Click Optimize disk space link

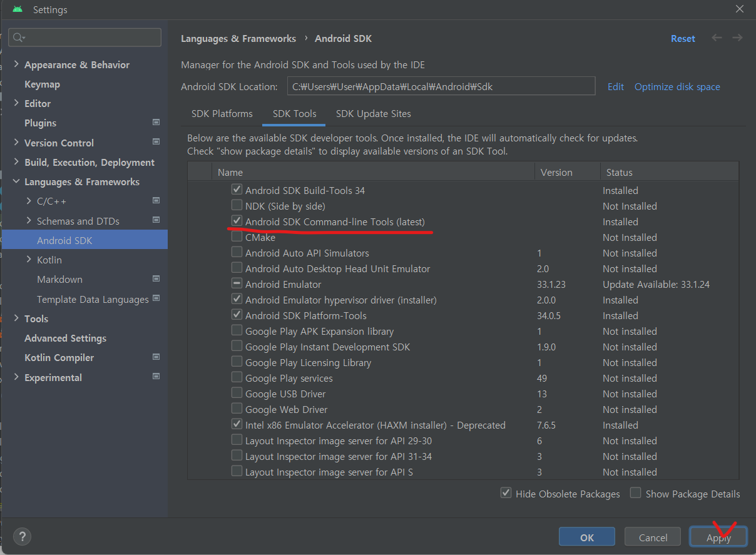(x=677, y=87)
